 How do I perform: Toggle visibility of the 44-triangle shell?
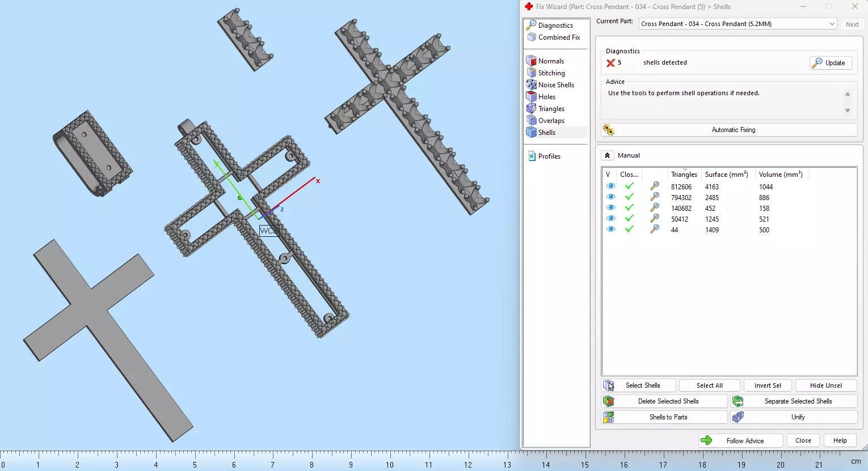pyautogui.click(x=611, y=229)
